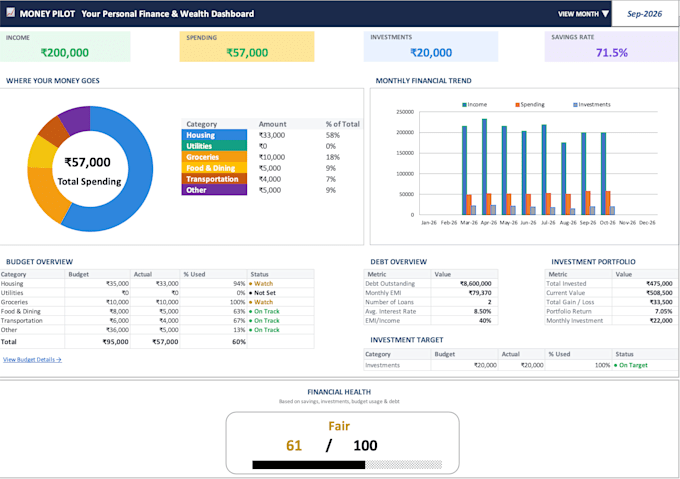Image resolution: width=680 pixels, height=479 pixels.
Task: Click the EMI/Income value 40%
Action: [485, 321]
